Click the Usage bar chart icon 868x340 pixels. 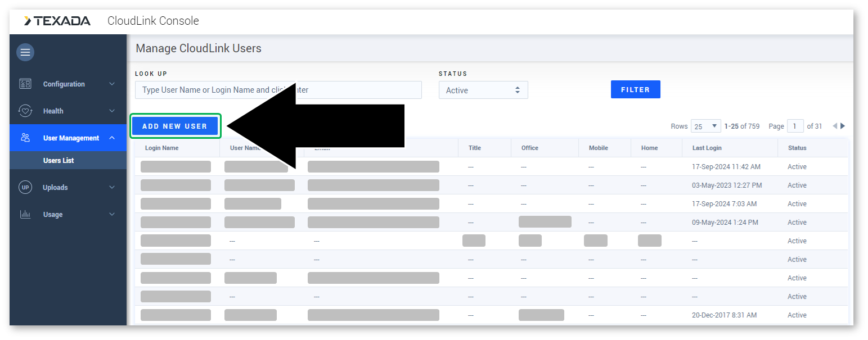[x=25, y=214]
